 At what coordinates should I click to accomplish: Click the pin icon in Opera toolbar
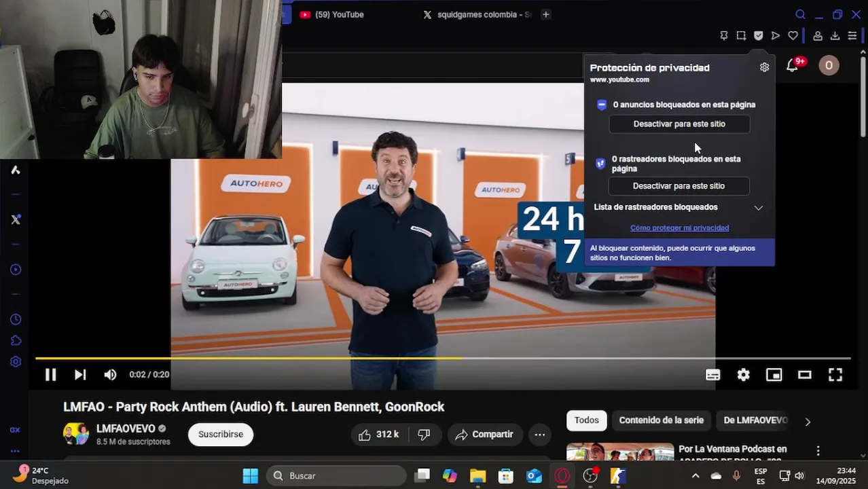[x=724, y=35]
